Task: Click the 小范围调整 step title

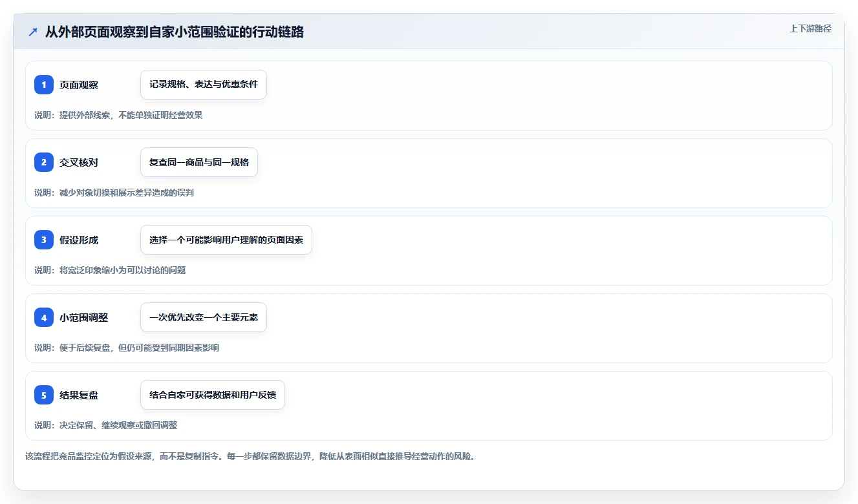Action: [84, 317]
